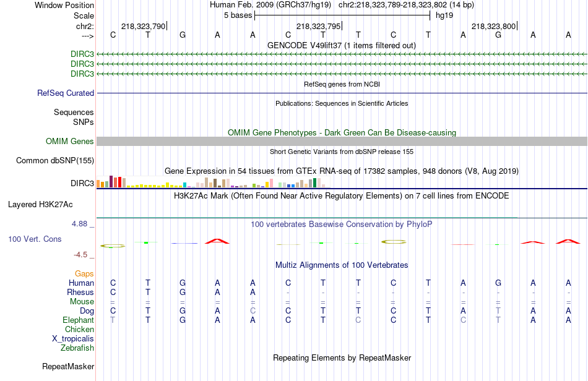Open the GTEx Gene Expression track title
Image resolution: width=588 pixels, height=381 pixels.
(342, 171)
